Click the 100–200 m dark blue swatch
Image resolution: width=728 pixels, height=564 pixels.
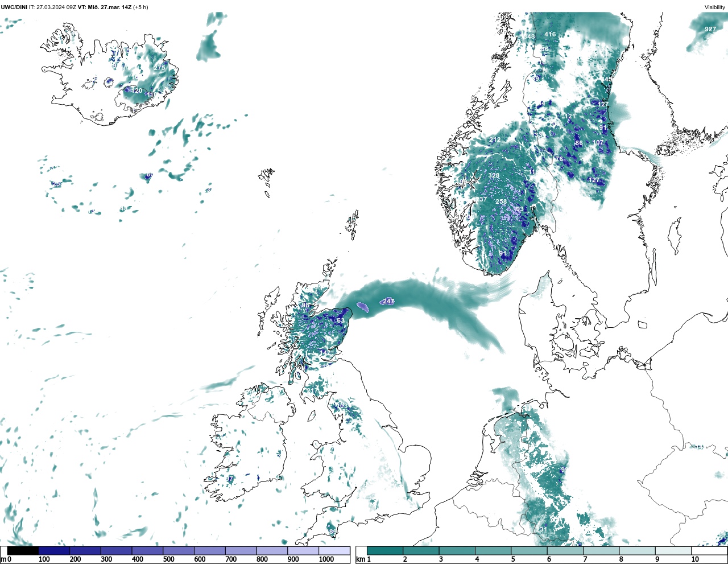54,551
